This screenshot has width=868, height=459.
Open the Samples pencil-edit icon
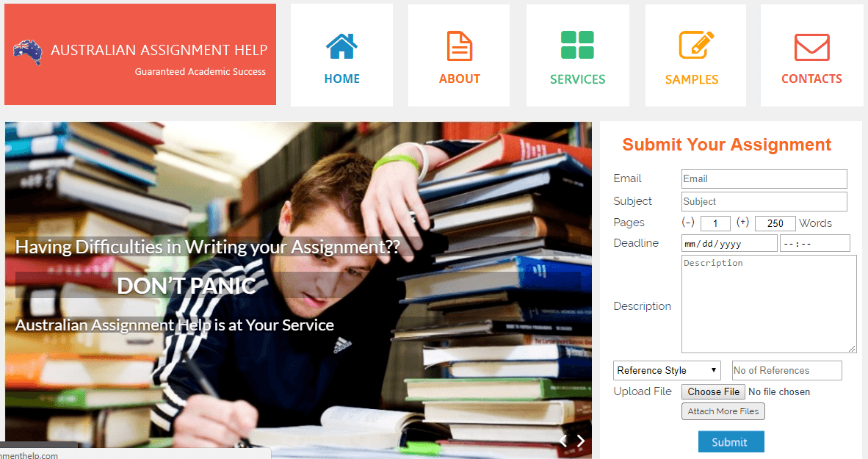[x=696, y=45]
